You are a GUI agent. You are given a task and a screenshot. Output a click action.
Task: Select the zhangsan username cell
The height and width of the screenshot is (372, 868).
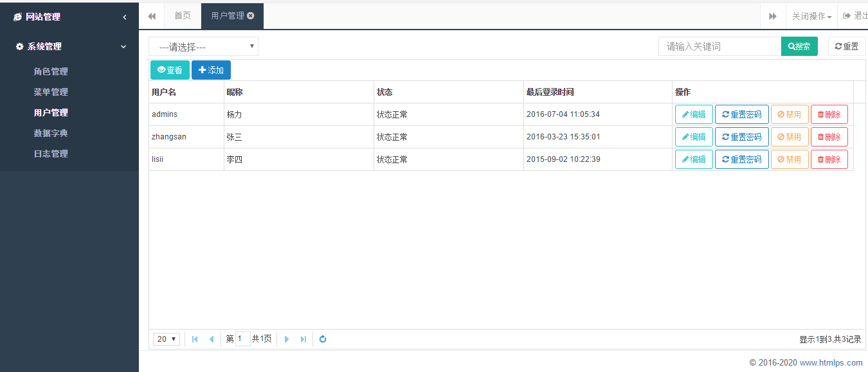[x=186, y=137]
